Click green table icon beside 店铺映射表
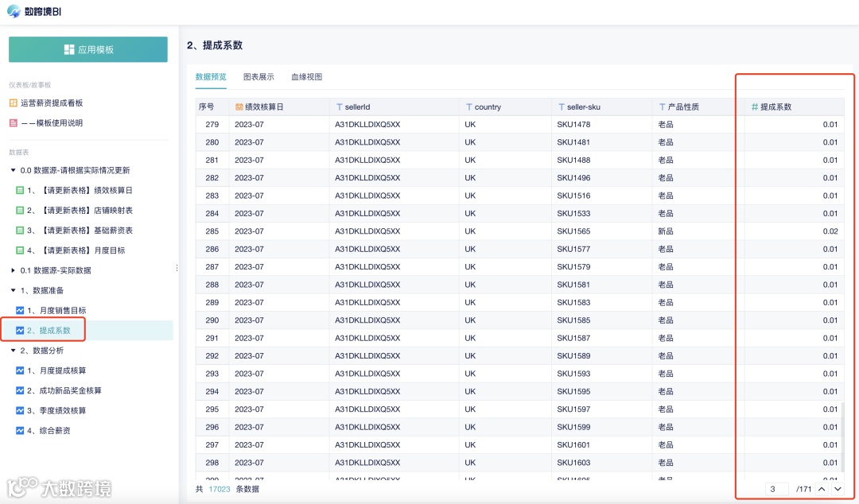 [x=20, y=211]
